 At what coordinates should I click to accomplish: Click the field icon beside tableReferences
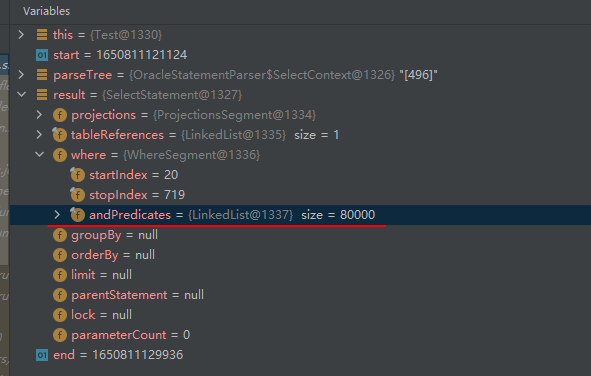[60, 135]
